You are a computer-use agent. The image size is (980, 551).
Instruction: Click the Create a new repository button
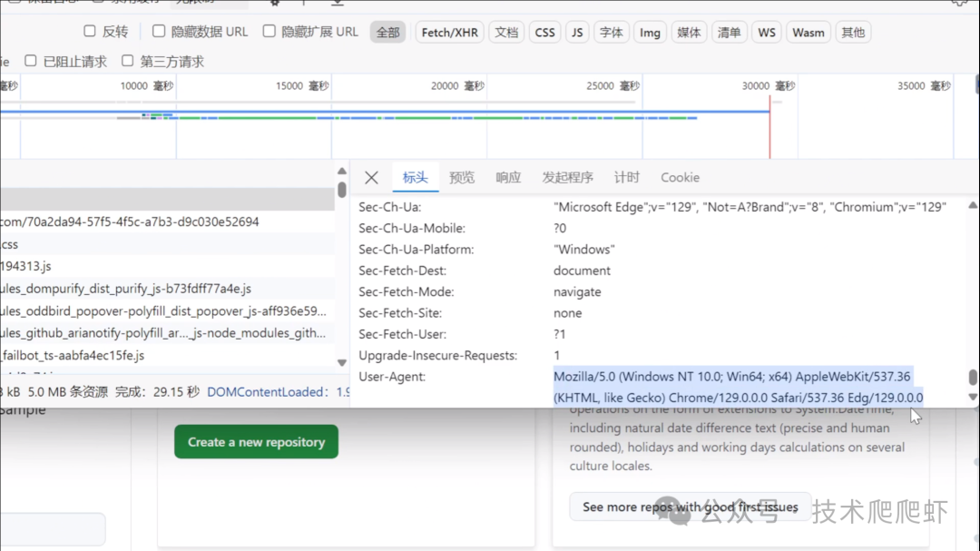click(256, 442)
